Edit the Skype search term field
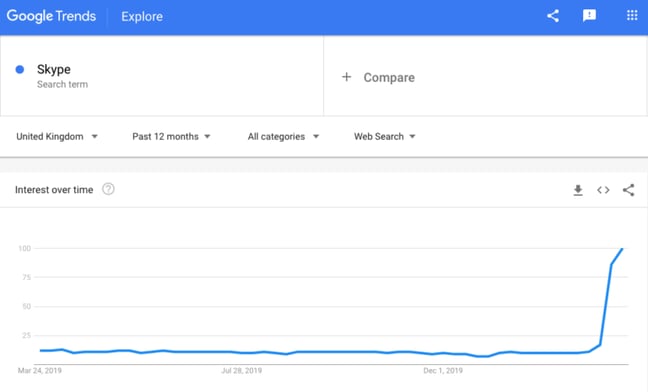648x392 pixels. tap(162, 76)
